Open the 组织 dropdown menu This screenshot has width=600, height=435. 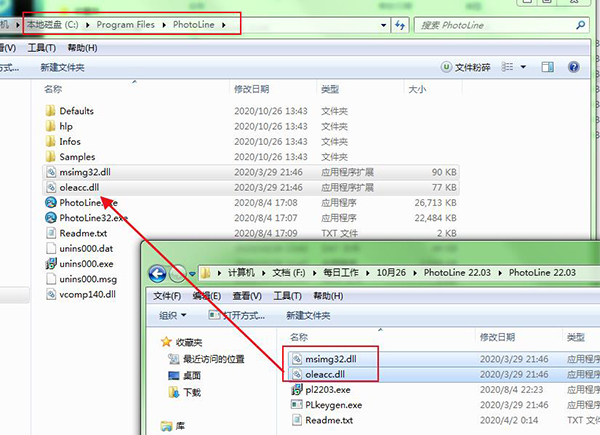click(172, 316)
